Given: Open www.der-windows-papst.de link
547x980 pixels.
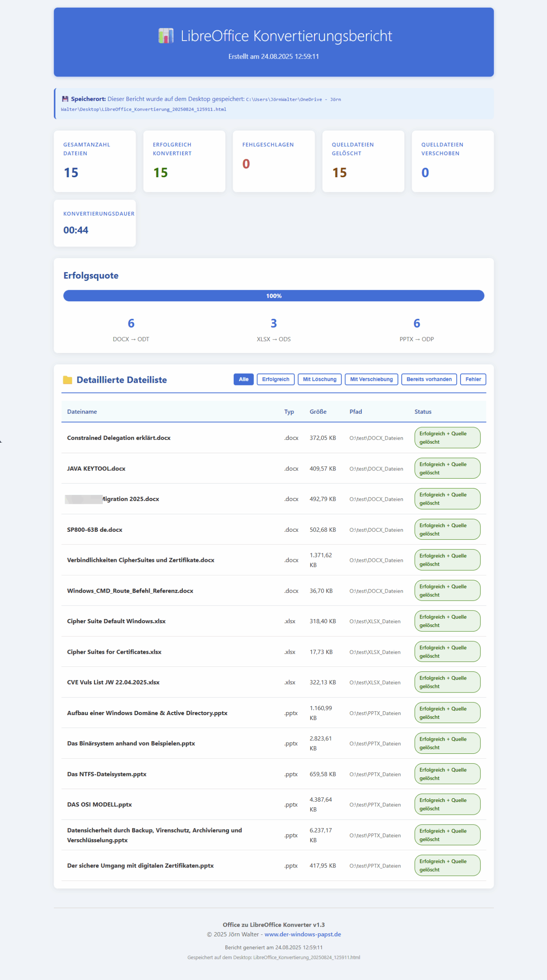Looking at the screenshot, I should coord(303,934).
